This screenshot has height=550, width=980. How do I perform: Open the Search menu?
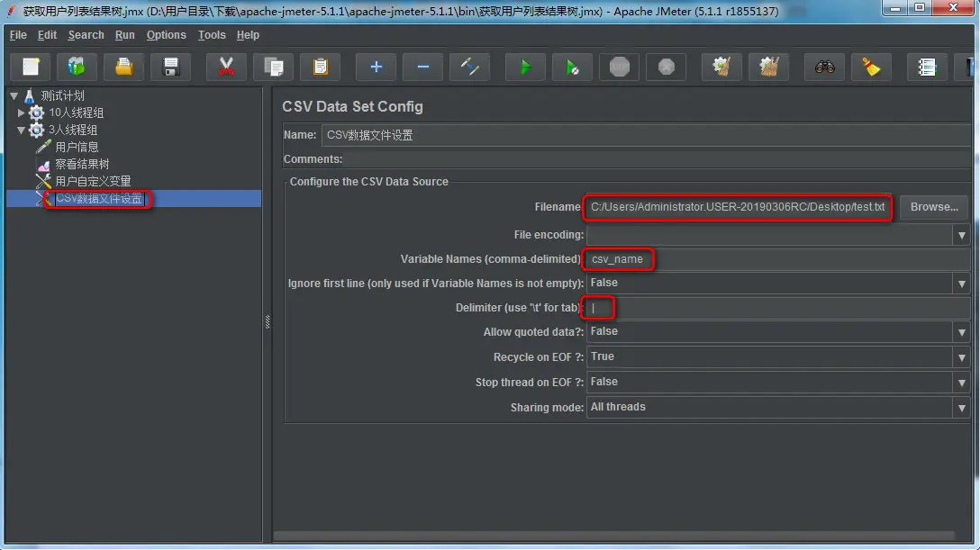coord(86,35)
